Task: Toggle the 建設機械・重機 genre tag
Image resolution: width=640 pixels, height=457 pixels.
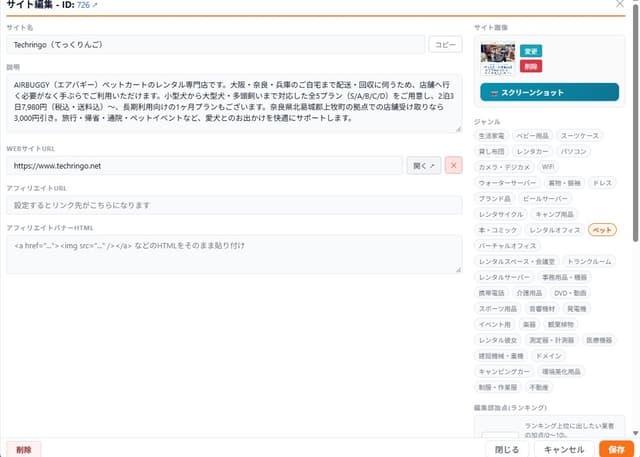Action: (x=501, y=356)
